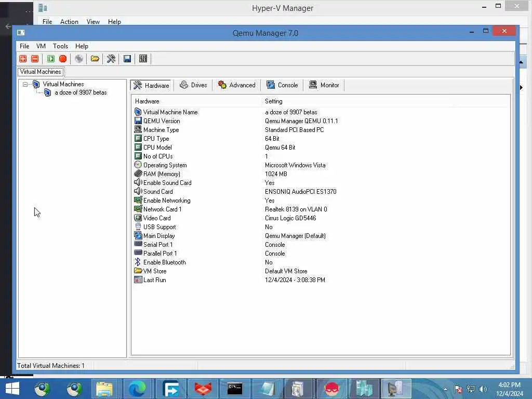Open the File menu in Hyper-V Manager
532x399 pixels.
(47, 22)
